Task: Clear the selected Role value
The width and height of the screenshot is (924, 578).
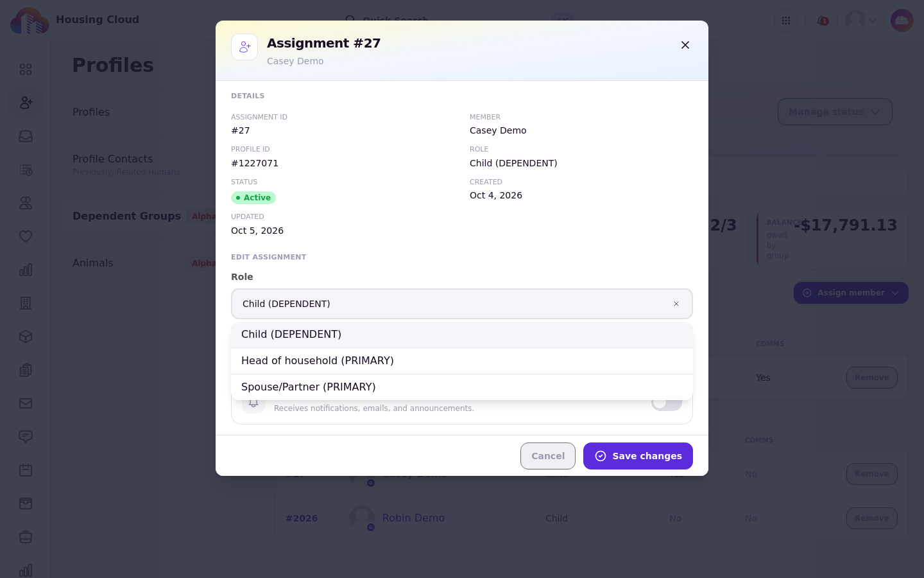Action: point(676,304)
